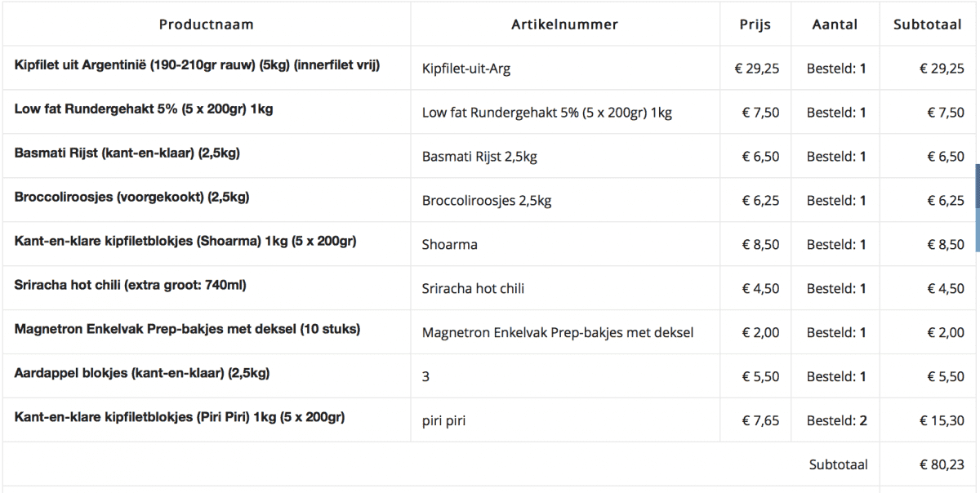Select the € 15,30 subtotal cell
980x493 pixels.
point(941,421)
